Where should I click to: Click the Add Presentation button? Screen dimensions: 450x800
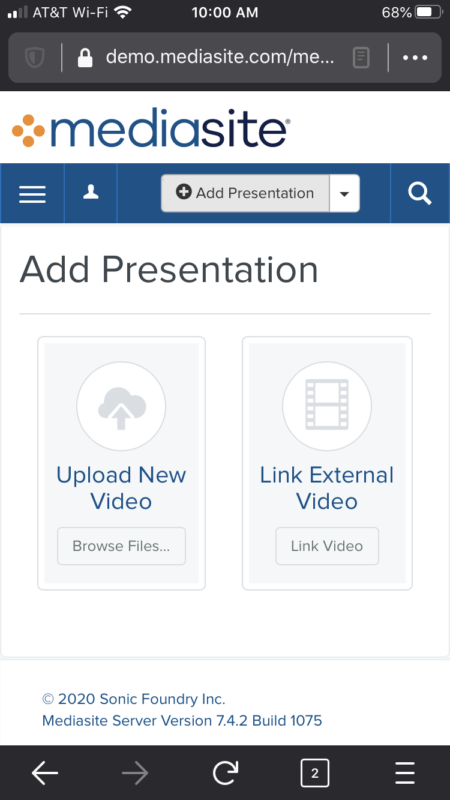tap(245, 193)
